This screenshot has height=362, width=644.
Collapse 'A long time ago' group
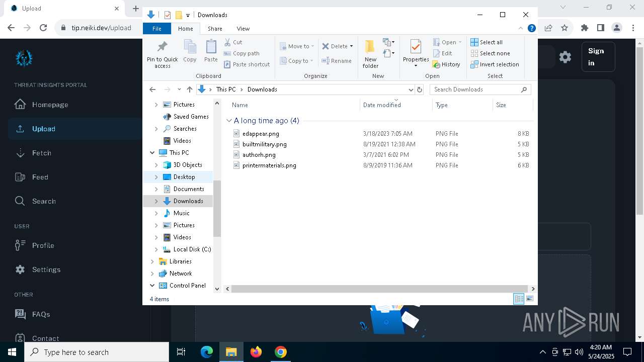229,121
